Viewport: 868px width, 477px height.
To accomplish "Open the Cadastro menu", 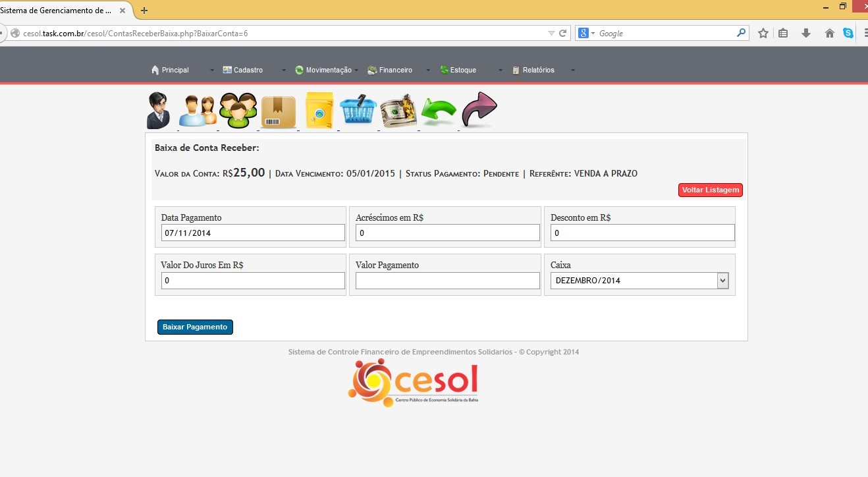I will tap(248, 70).
